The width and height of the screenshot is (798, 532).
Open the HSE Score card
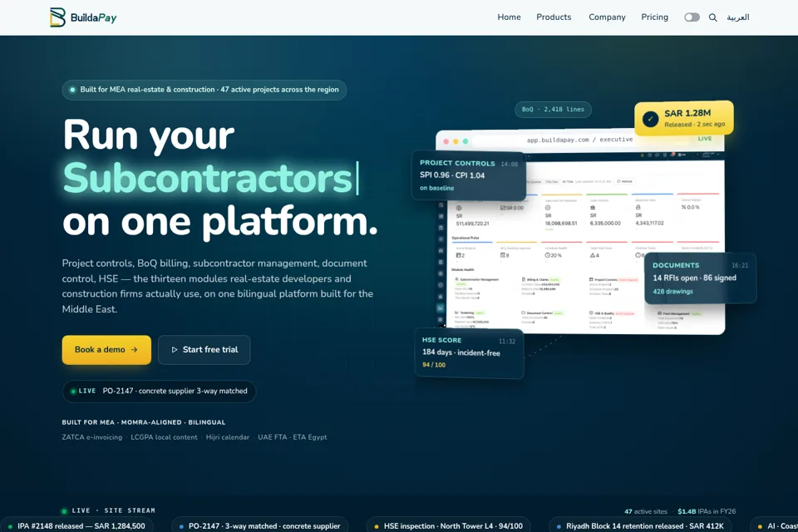tap(469, 352)
